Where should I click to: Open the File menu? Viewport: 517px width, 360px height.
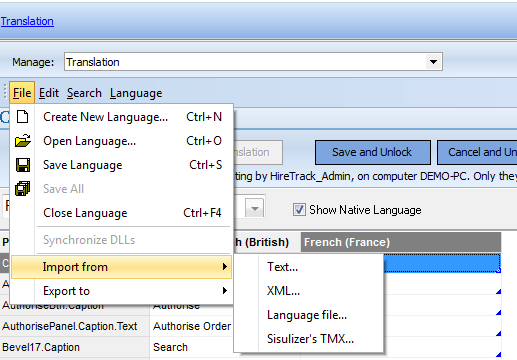click(x=22, y=93)
